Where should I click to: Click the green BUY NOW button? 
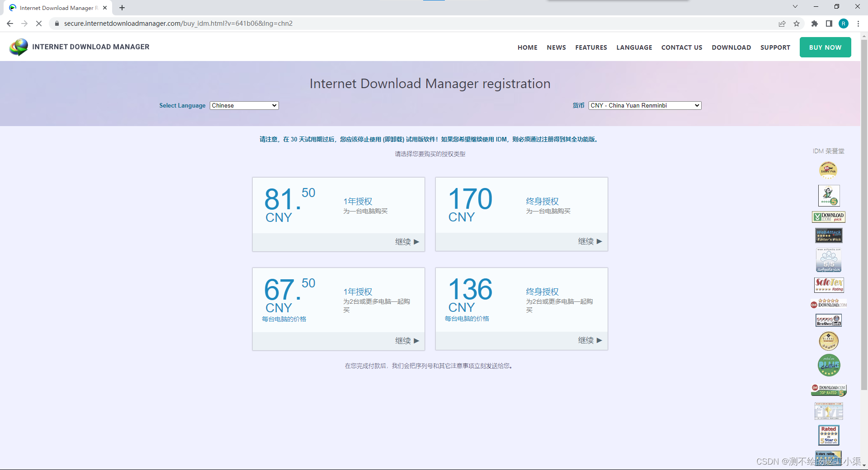pos(825,47)
